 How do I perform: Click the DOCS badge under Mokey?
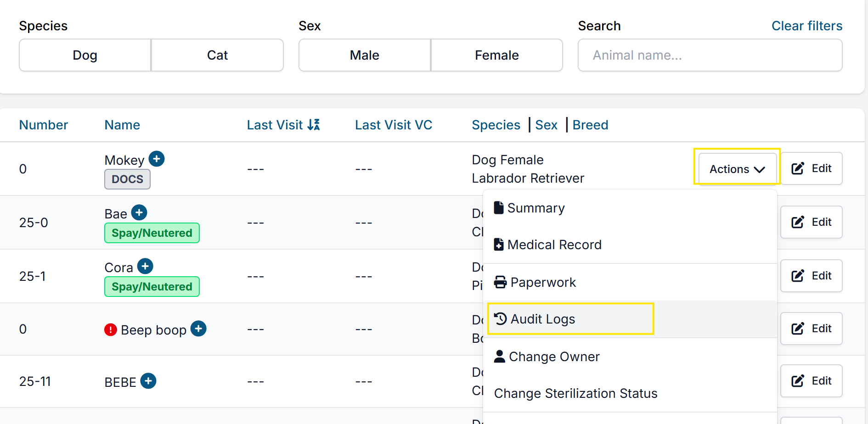click(x=127, y=179)
